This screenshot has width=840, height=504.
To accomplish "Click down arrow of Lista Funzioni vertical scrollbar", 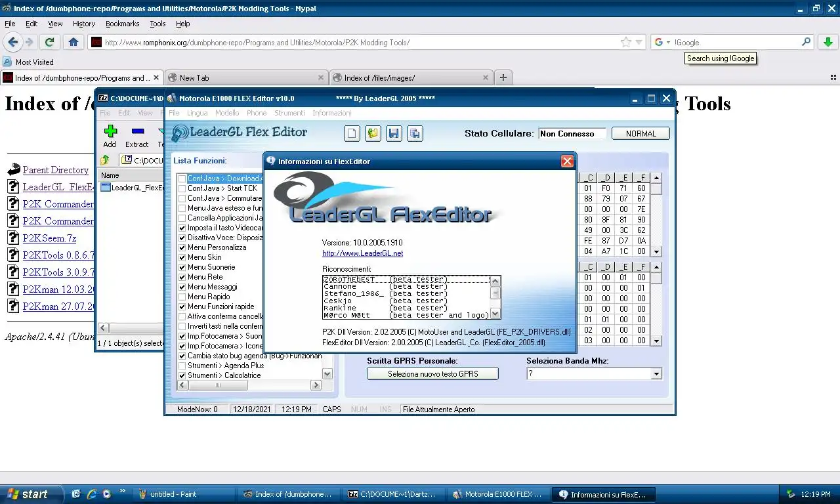I will coord(327,373).
